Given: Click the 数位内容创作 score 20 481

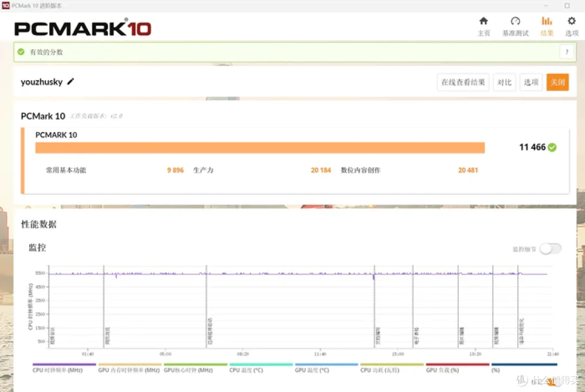Looking at the screenshot, I should pyautogui.click(x=468, y=170).
